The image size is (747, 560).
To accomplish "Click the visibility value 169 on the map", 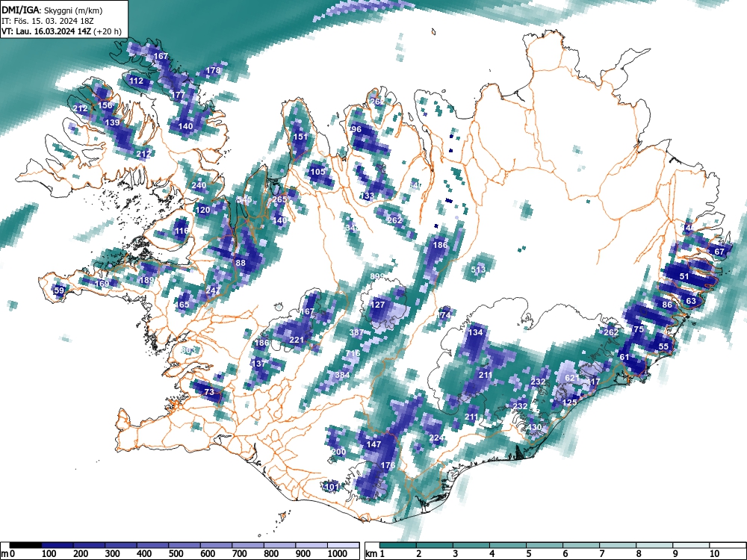I will click(x=102, y=284).
